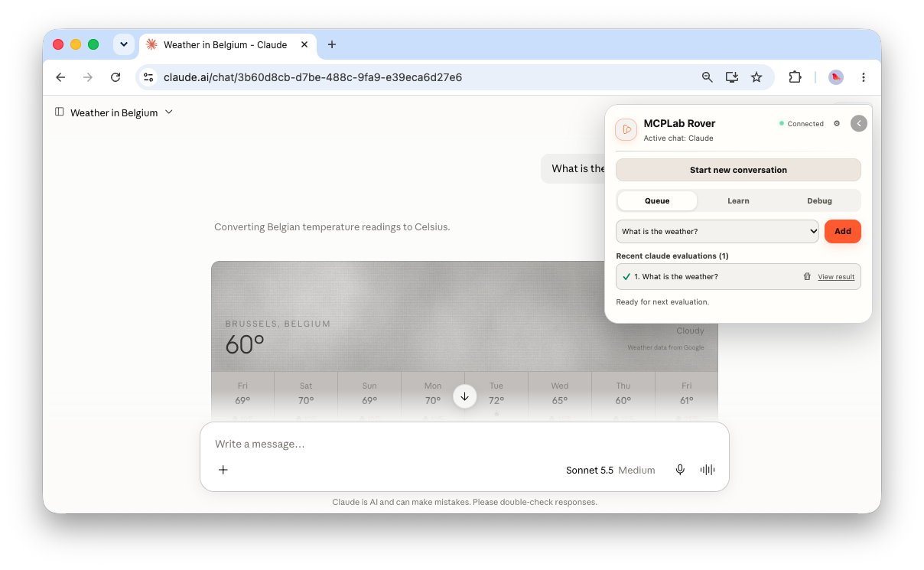924x570 pixels.
Task: Collapse the MCPLab Rover panel with chevron
Action: click(x=859, y=123)
